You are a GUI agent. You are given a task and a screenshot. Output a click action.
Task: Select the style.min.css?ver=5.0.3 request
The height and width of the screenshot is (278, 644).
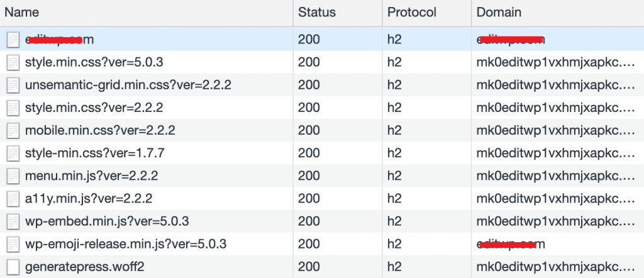click(95, 62)
